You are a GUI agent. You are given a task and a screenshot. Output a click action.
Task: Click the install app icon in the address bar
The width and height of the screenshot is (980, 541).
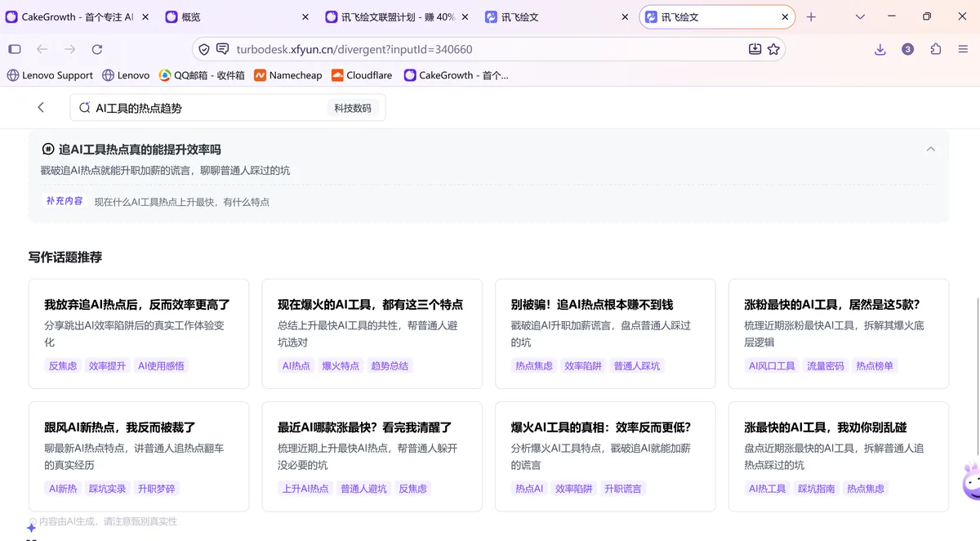coord(755,49)
